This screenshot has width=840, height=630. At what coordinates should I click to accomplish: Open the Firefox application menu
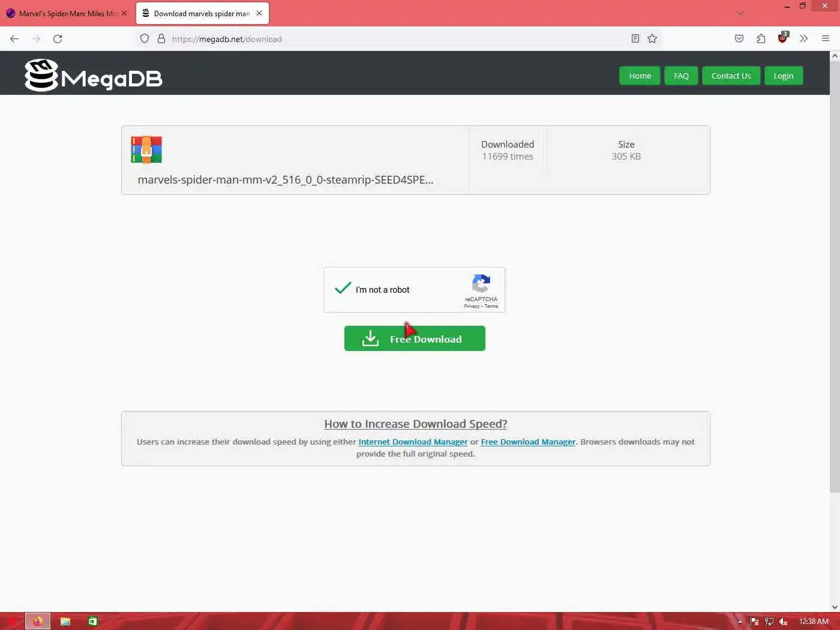point(826,39)
